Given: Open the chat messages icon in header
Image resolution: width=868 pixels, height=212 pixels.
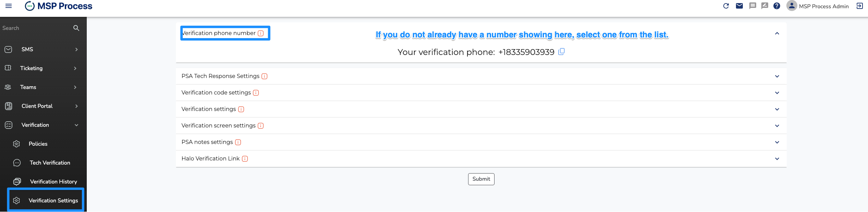Looking at the screenshot, I should coord(752,6).
